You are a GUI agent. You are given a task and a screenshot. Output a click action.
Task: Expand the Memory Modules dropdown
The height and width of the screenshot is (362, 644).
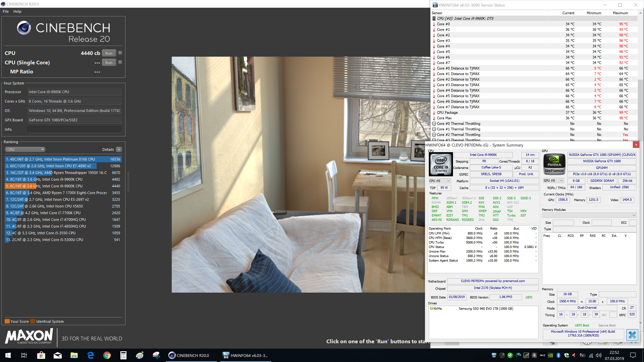(589, 215)
